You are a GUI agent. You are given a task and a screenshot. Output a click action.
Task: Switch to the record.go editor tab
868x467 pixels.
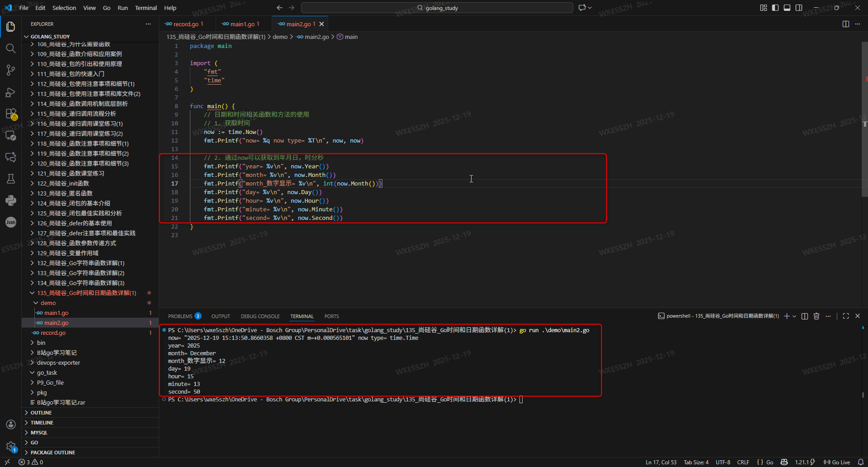[x=185, y=24]
